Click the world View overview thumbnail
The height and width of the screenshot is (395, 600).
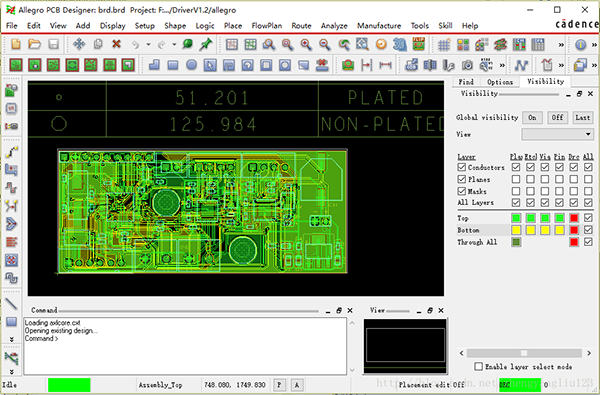point(405,346)
